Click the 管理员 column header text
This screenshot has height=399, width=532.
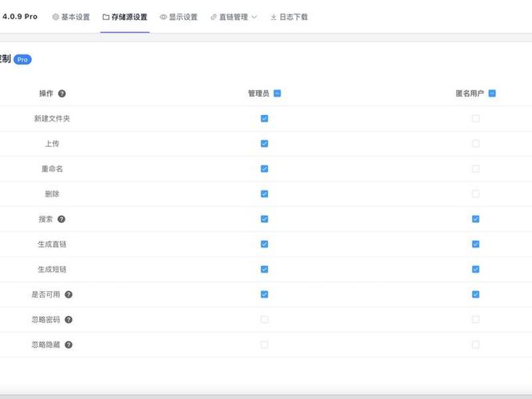click(x=259, y=93)
